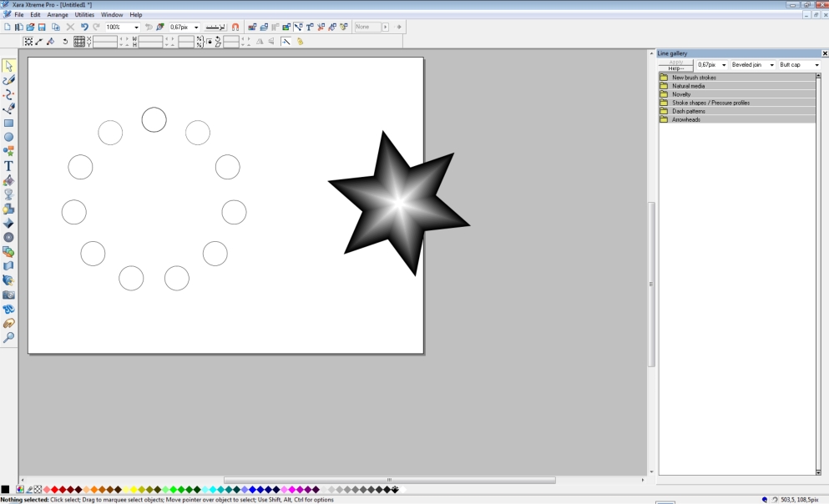Select the Ellipse tool
This screenshot has height=504, width=829.
8,137
